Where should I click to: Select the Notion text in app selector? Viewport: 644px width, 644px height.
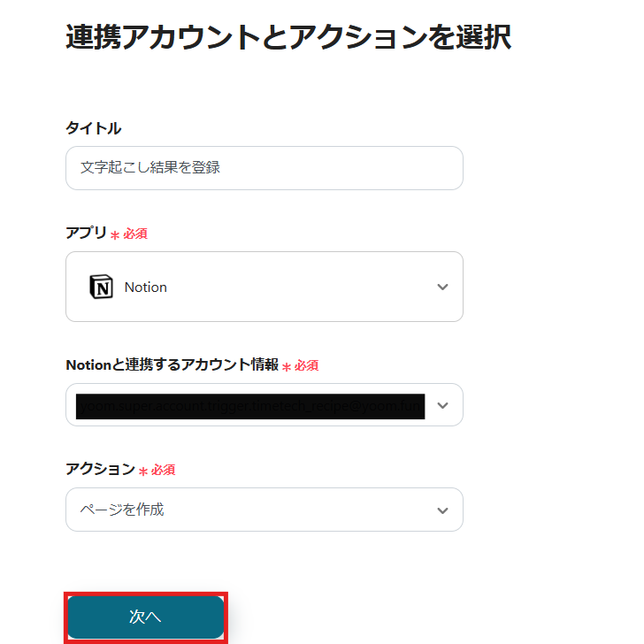click(145, 287)
